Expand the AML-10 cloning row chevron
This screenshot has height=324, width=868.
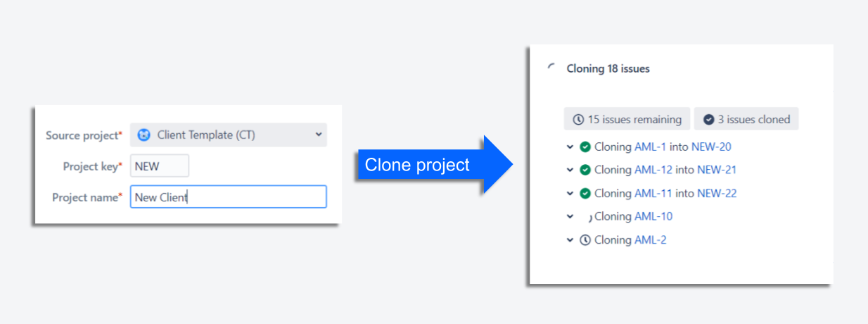click(x=570, y=217)
